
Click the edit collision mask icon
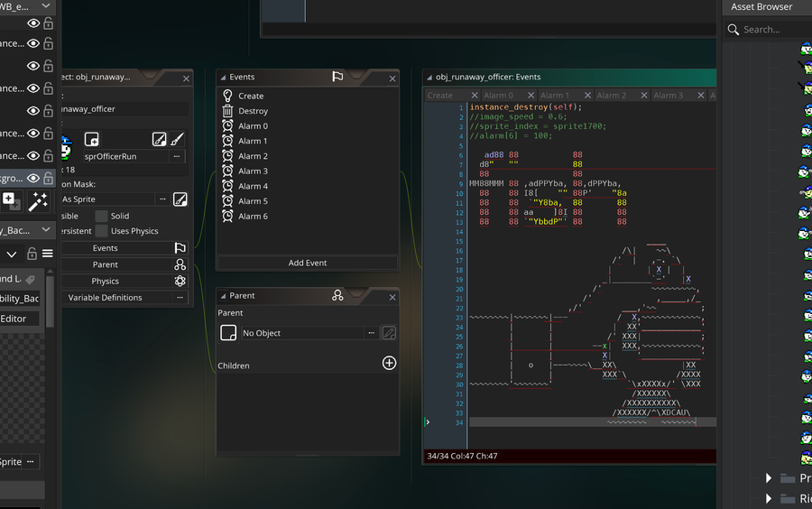point(180,199)
